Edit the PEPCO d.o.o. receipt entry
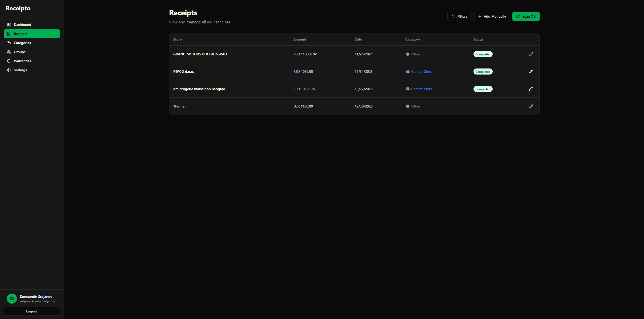This screenshot has height=319, width=644. [x=531, y=72]
